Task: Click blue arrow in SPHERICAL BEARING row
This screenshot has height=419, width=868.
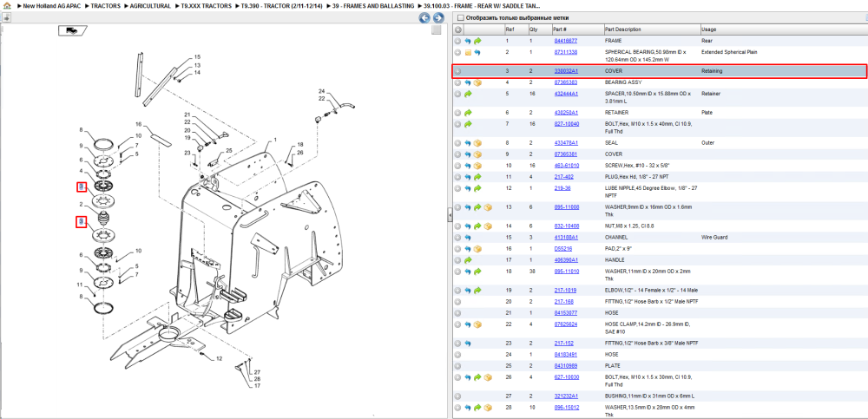Action: tap(477, 53)
